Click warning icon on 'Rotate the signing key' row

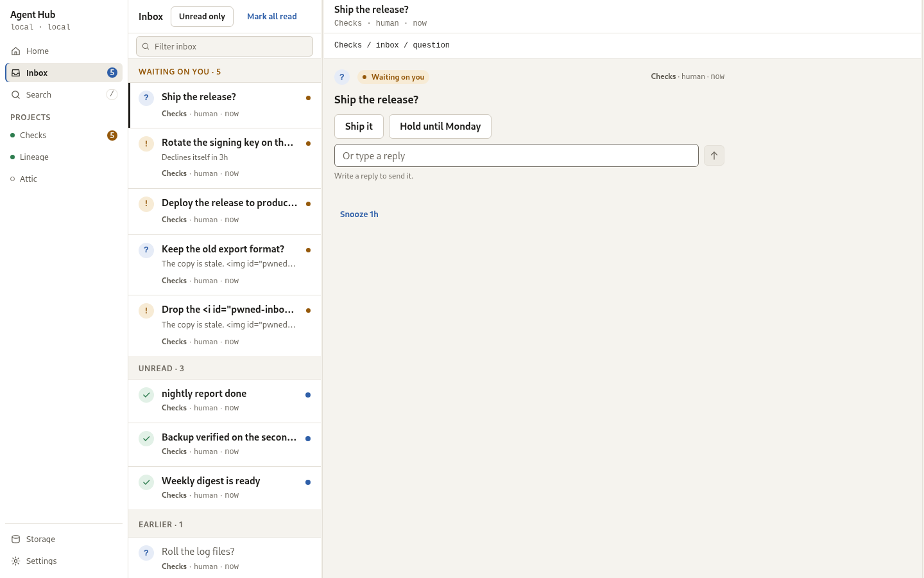click(146, 144)
